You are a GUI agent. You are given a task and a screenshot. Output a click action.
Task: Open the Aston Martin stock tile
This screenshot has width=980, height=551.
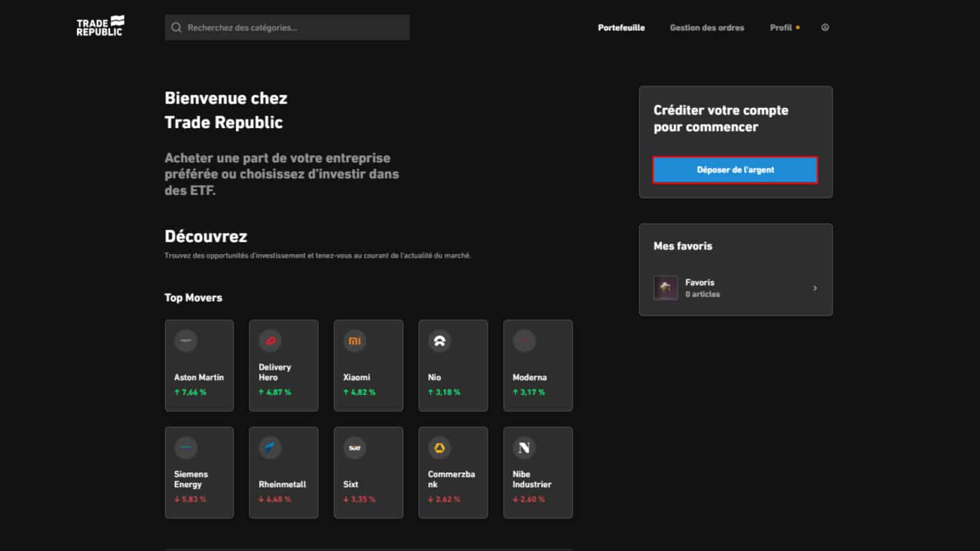coord(198,365)
